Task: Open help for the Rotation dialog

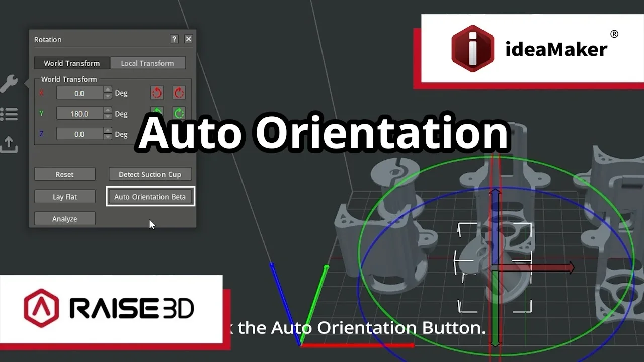Action: (174, 39)
